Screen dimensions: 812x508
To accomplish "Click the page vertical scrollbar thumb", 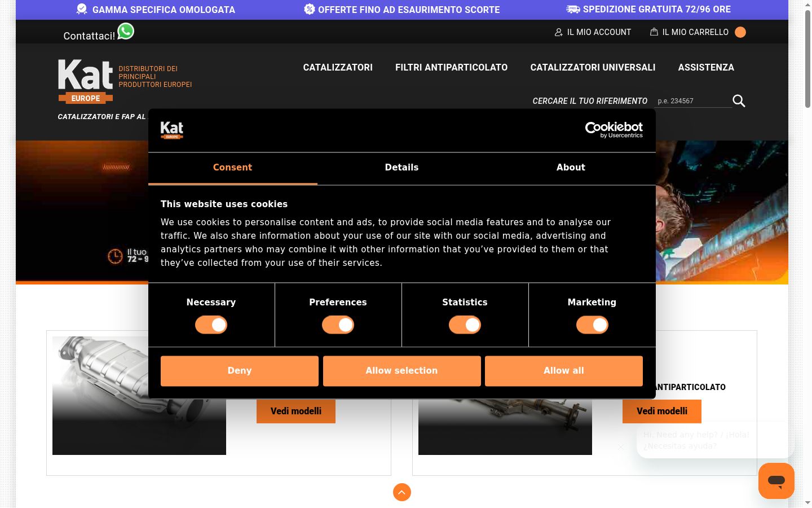I will [x=807, y=59].
